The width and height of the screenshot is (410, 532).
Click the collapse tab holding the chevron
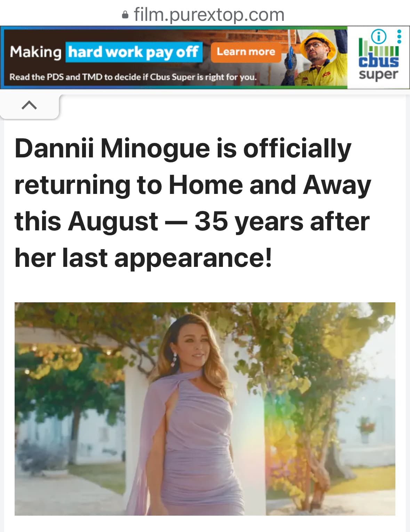coord(30,106)
